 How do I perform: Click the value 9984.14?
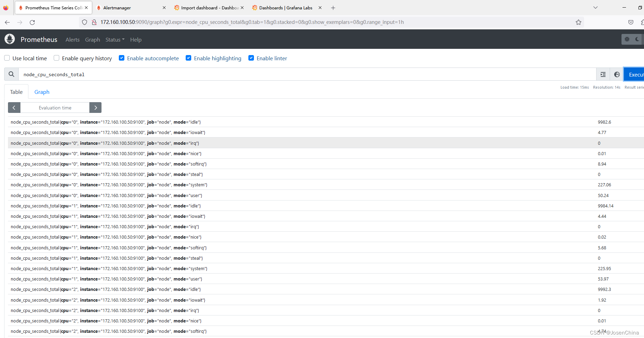606,206
